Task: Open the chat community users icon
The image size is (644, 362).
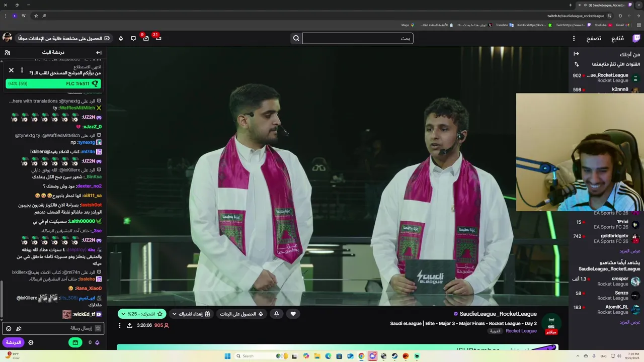Action: (8, 52)
